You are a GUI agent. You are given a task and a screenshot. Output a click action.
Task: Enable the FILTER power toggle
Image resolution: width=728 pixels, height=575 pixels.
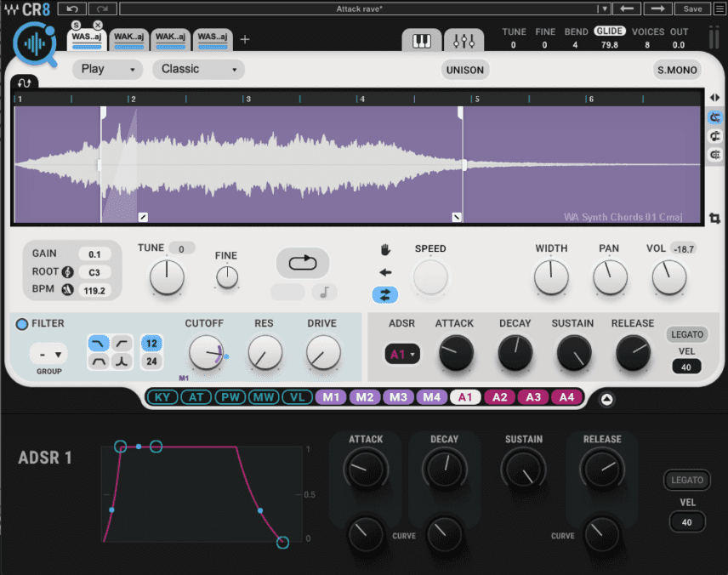point(22,324)
